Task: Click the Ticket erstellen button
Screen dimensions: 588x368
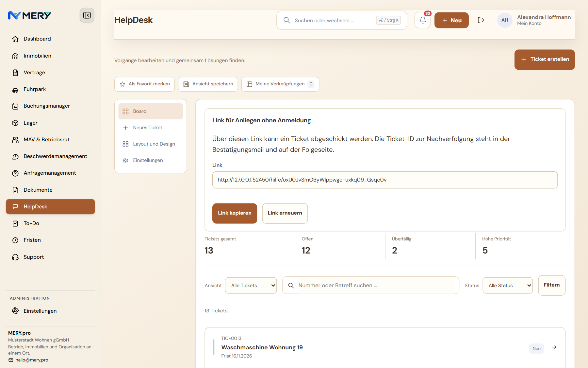Action: pos(545,60)
